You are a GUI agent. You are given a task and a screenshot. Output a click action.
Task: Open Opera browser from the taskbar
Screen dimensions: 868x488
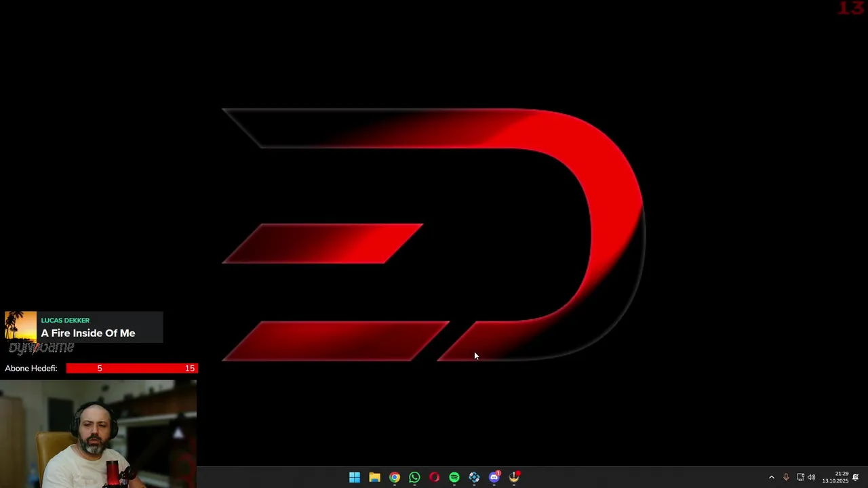coord(434,477)
